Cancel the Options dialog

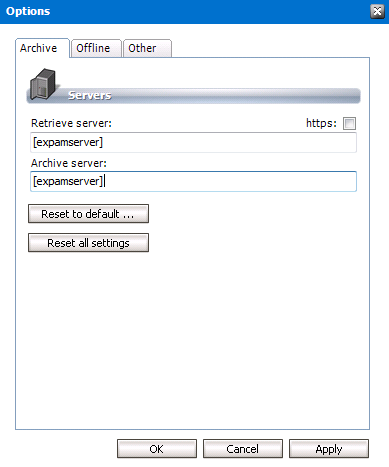click(243, 449)
